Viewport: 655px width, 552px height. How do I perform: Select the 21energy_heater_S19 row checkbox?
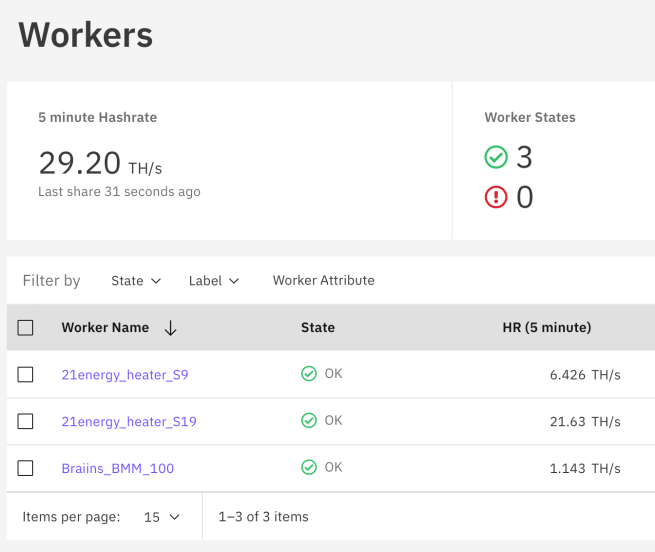pyautogui.click(x=26, y=421)
